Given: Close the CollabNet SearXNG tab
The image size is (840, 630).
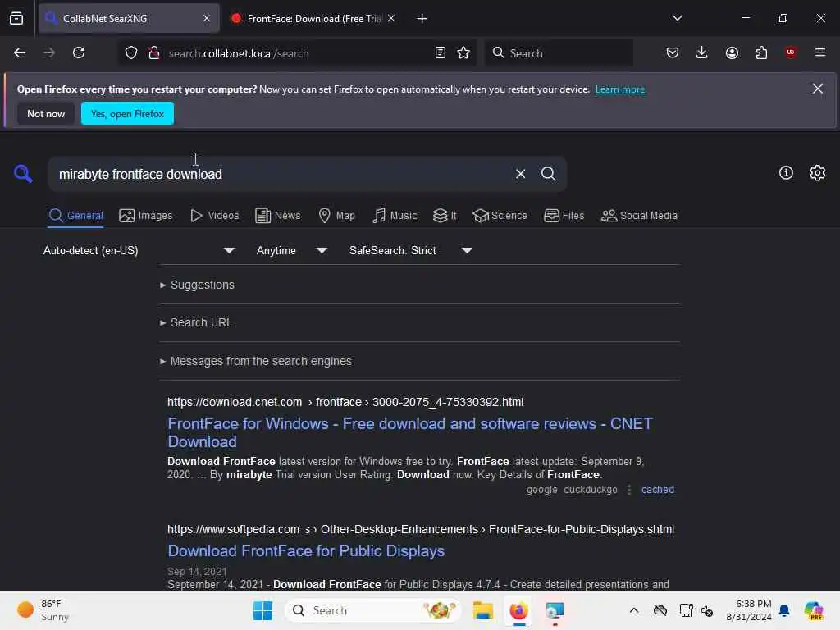Looking at the screenshot, I should tap(207, 18).
